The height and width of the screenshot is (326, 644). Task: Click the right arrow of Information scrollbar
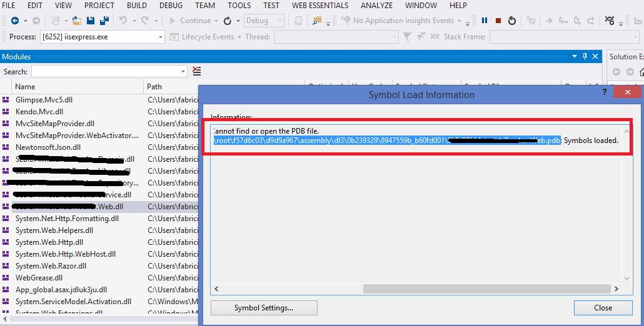pyautogui.click(x=616, y=289)
